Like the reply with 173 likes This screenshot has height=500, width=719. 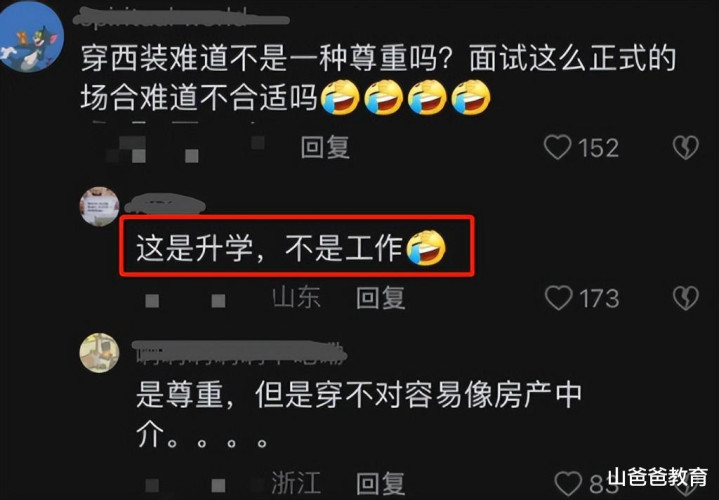[558, 298]
